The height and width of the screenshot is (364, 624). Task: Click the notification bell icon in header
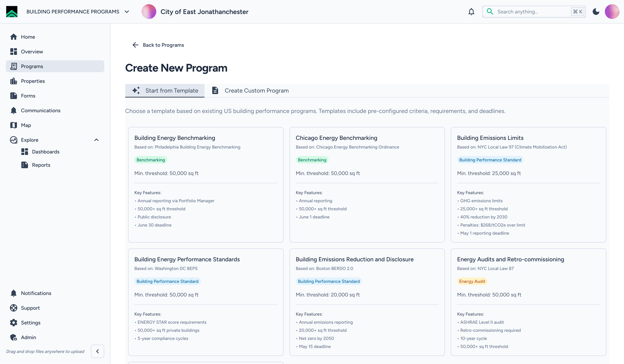click(471, 12)
